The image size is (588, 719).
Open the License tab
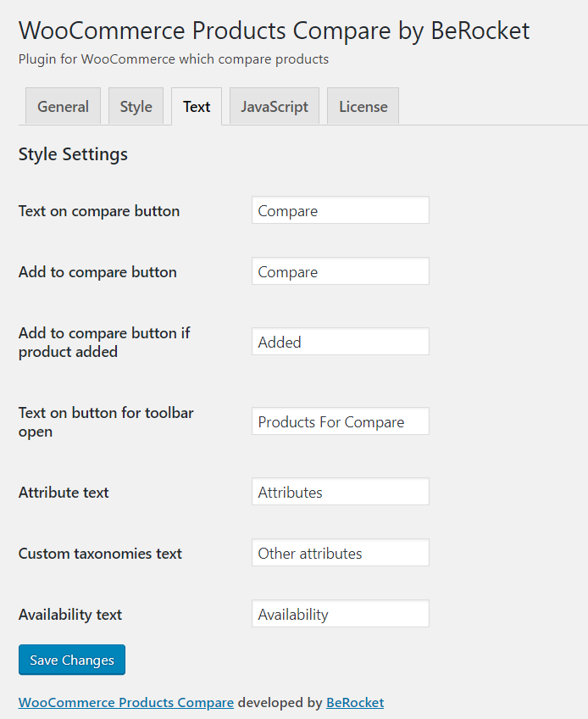(x=363, y=106)
